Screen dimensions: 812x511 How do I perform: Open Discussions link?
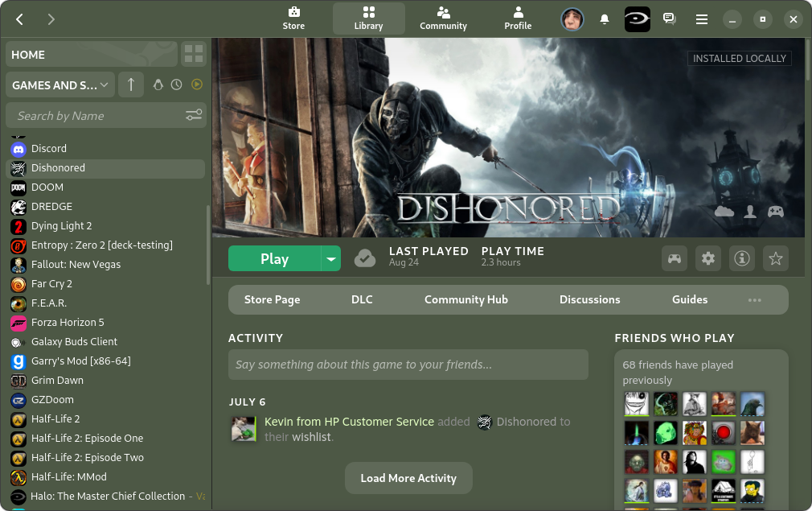click(590, 299)
